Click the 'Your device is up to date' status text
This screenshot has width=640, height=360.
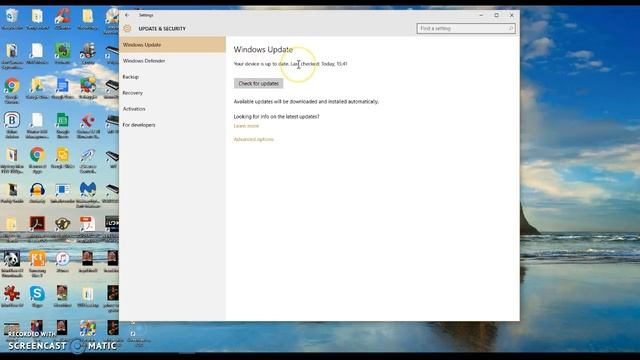(x=261, y=64)
